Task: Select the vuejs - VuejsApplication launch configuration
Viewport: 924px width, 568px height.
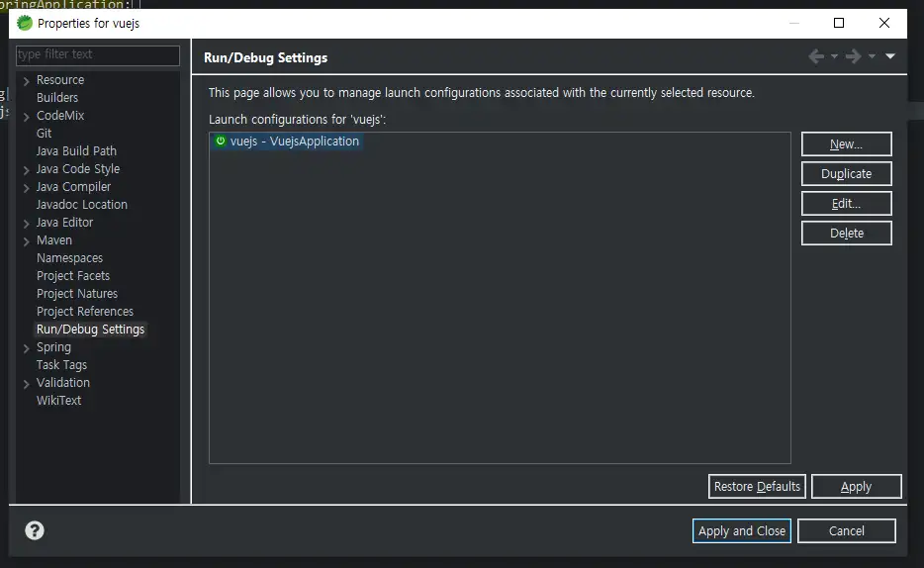Action: (x=288, y=141)
